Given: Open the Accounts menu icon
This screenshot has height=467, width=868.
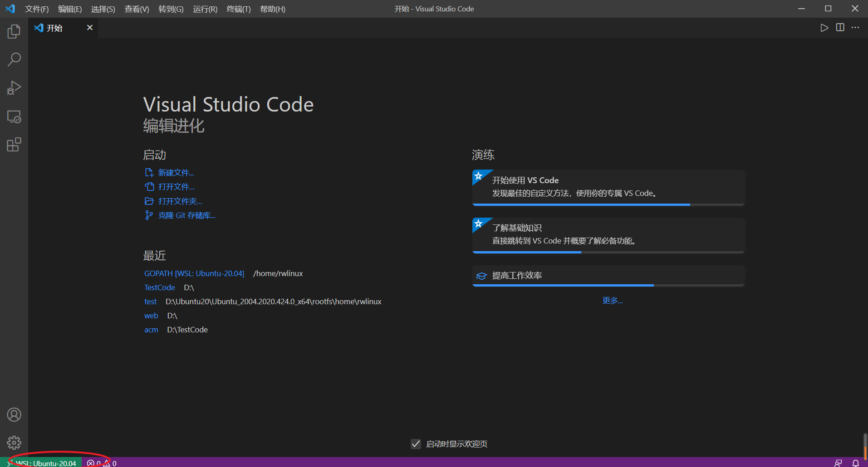Looking at the screenshot, I should pyautogui.click(x=14, y=414).
